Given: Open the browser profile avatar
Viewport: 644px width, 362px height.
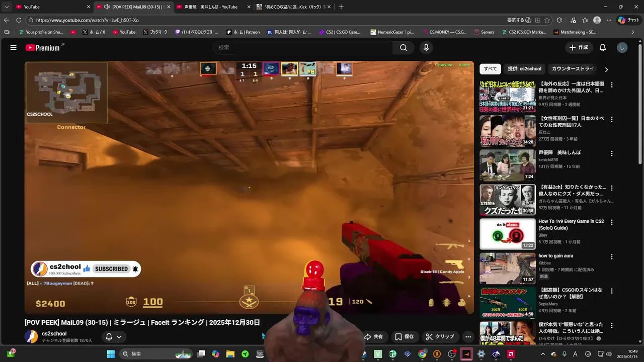Looking at the screenshot, I should [597, 20].
